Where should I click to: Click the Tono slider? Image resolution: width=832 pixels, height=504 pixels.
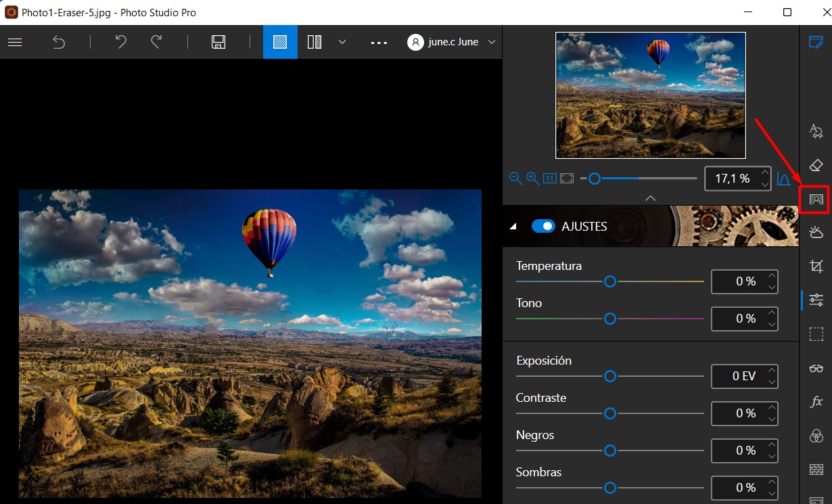[610, 318]
